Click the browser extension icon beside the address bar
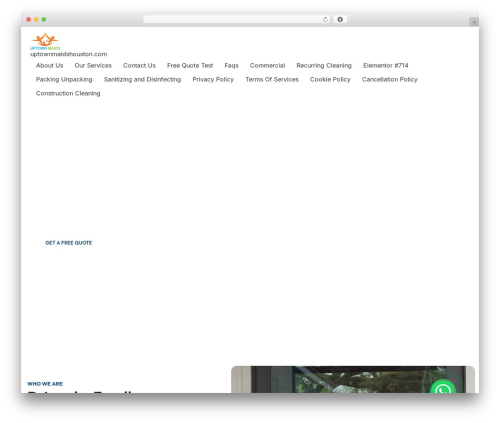Image resolution: width=500 pixels, height=423 pixels. point(340,20)
